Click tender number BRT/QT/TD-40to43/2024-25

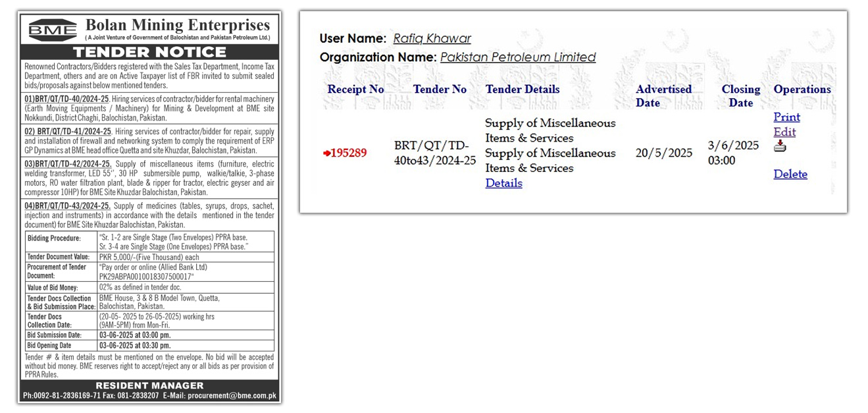(x=435, y=153)
